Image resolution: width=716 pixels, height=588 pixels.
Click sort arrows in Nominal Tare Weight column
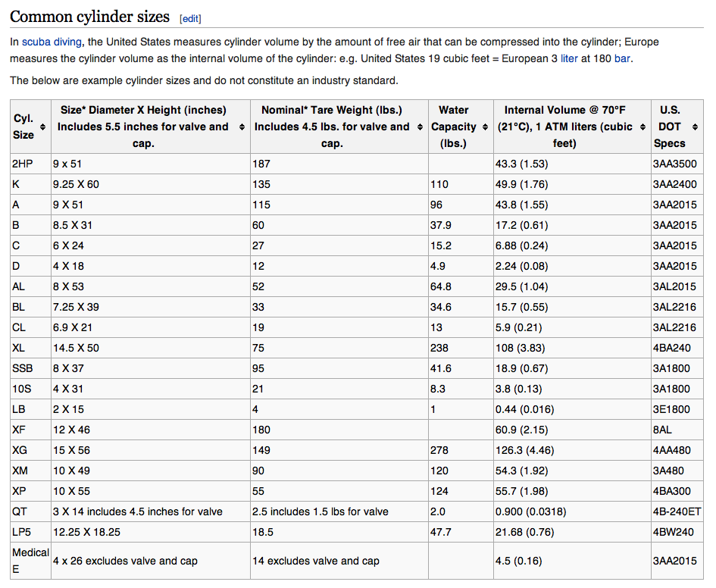421,127
